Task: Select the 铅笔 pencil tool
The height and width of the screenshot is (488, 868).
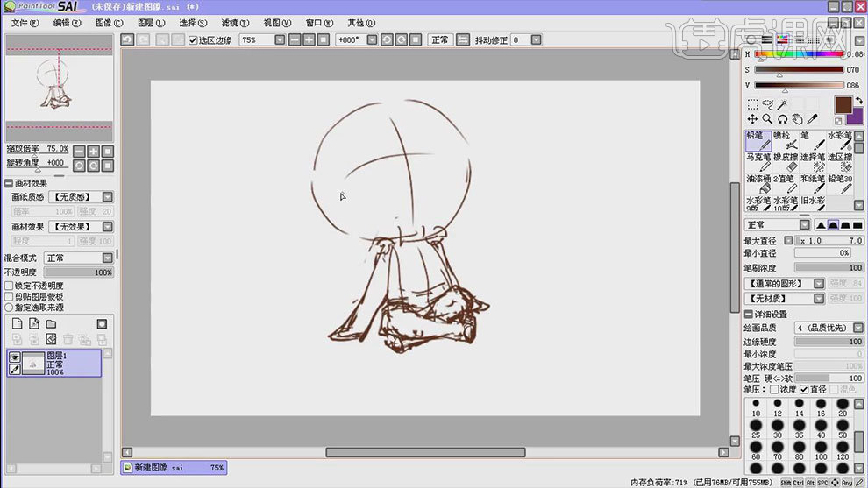Action: point(758,140)
